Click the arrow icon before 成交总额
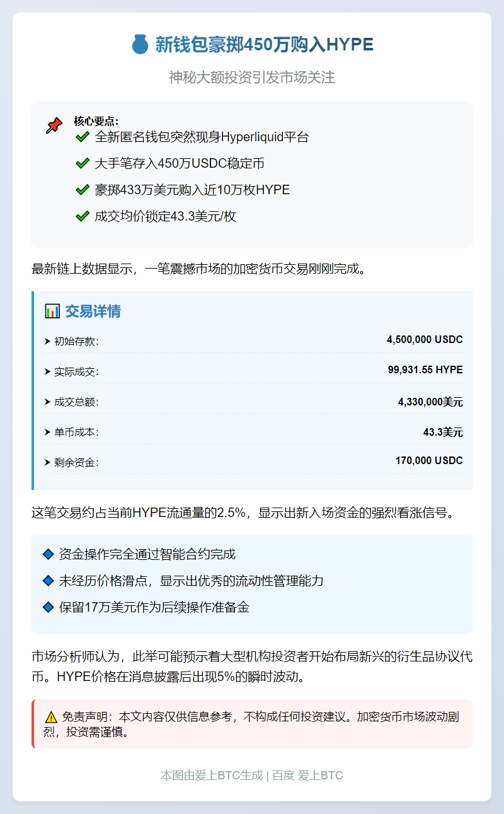This screenshot has width=504, height=814. click(47, 402)
